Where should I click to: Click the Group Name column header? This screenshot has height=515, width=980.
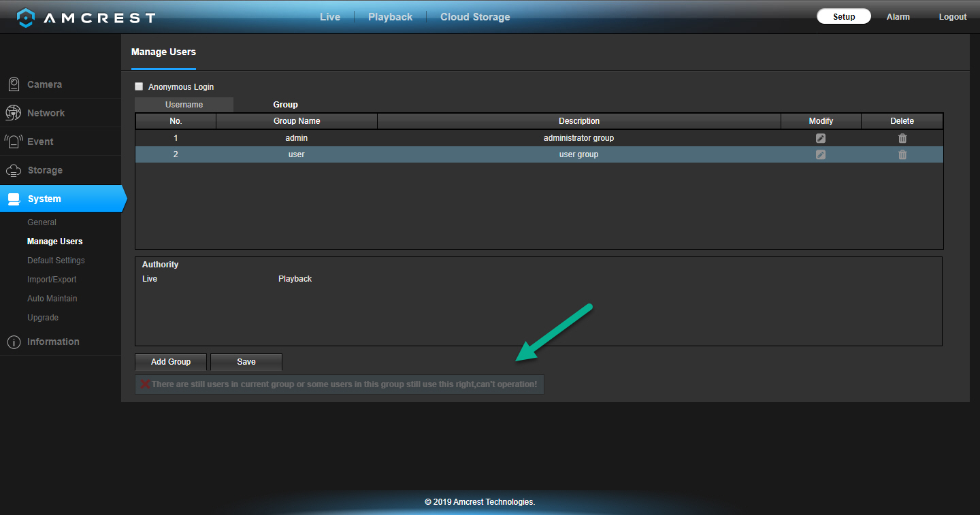tap(297, 121)
